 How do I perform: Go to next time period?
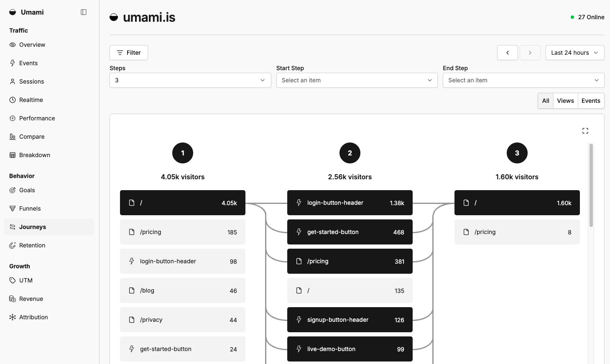click(x=530, y=53)
